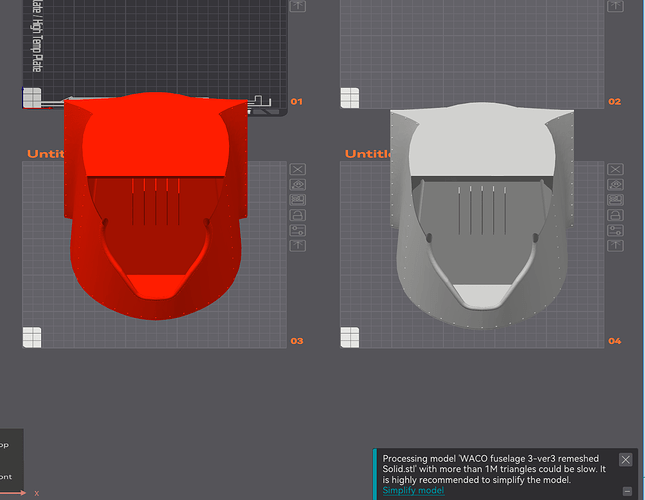Click the up-arrow icon on plate 03
645x500 pixels.
(x=298, y=246)
